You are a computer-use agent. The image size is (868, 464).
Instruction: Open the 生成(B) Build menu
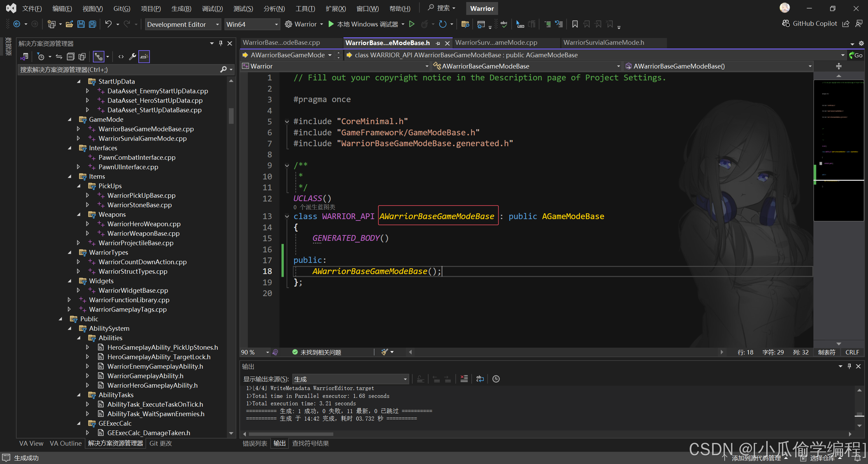click(x=181, y=8)
